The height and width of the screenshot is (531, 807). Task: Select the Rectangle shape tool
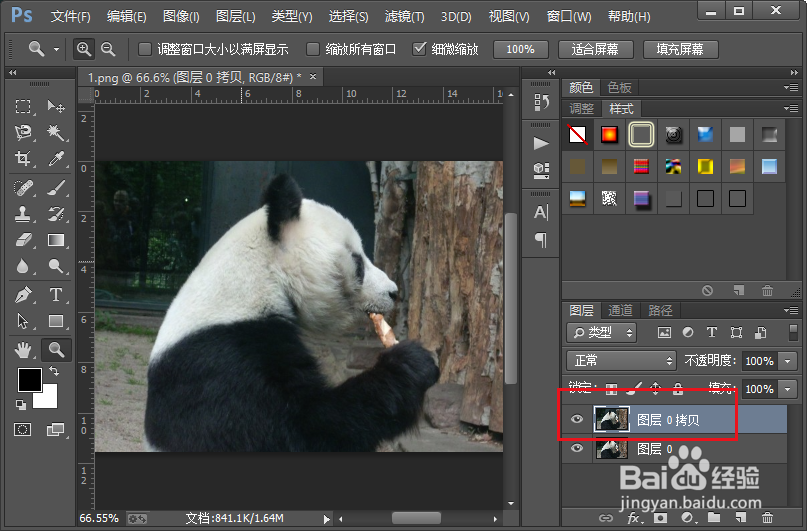click(x=56, y=321)
